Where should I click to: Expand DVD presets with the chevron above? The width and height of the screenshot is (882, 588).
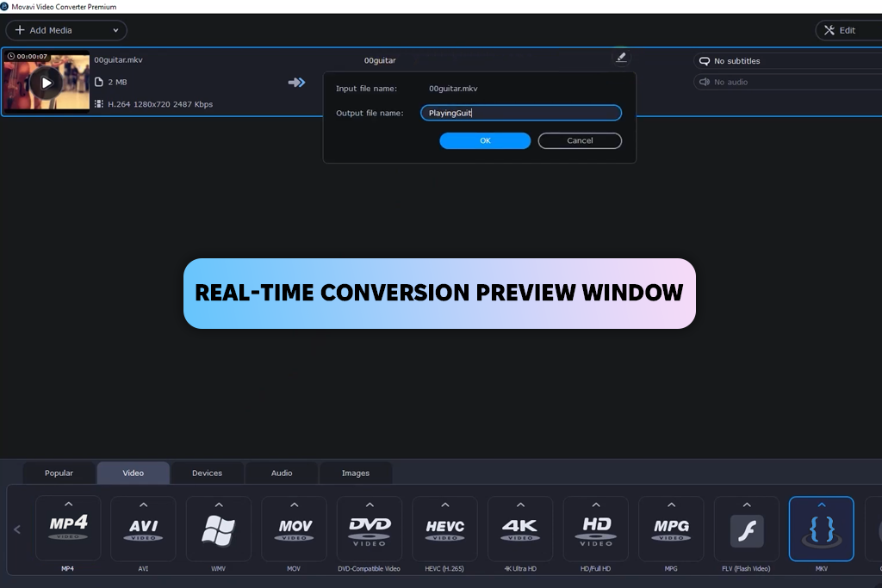point(370,504)
